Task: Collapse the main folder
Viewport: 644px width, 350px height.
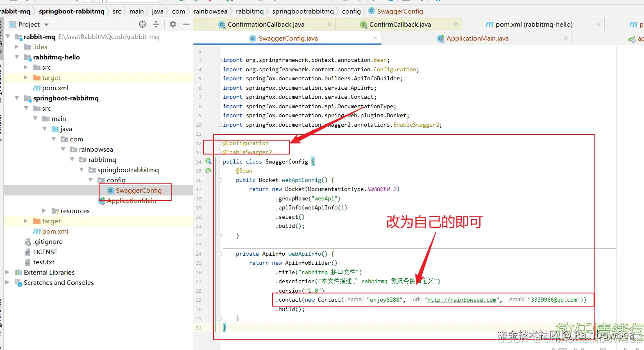Action: tap(35, 118)
